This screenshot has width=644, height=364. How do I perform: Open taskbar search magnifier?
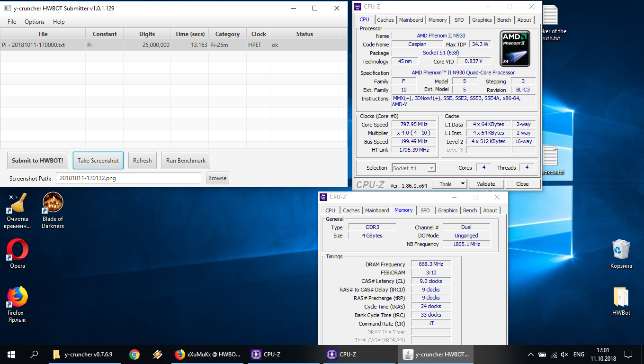[x=34, y=354]
